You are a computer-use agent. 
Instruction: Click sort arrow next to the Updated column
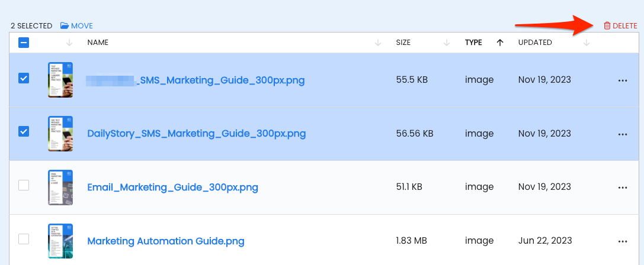pos(587,43)
